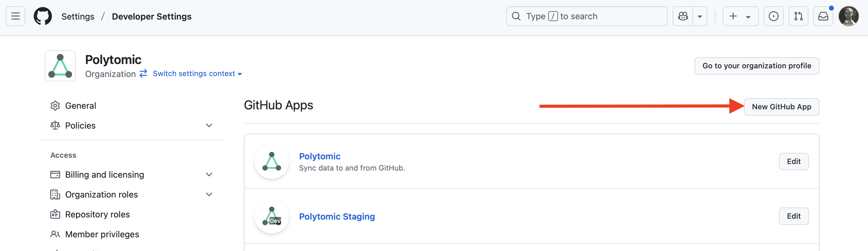Image resolution: width=868 pixels, height=251 pixels.
Task: Expand the Billing and licensing chevron
Action: pyautogui.click(x=209, y=175)
